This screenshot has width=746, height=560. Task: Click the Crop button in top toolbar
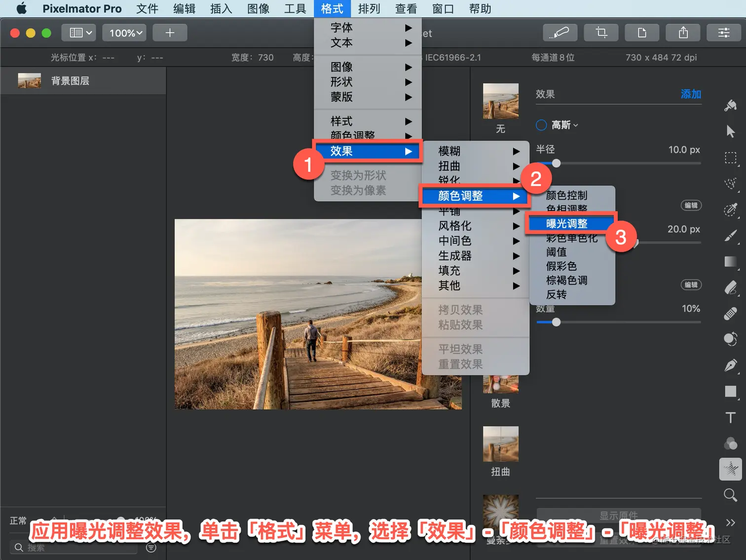click(600, 33)
